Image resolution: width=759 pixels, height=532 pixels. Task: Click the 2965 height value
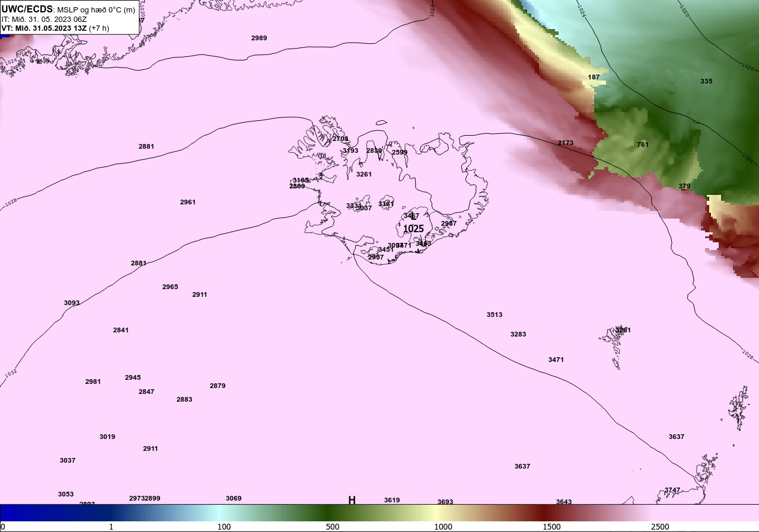170,287
